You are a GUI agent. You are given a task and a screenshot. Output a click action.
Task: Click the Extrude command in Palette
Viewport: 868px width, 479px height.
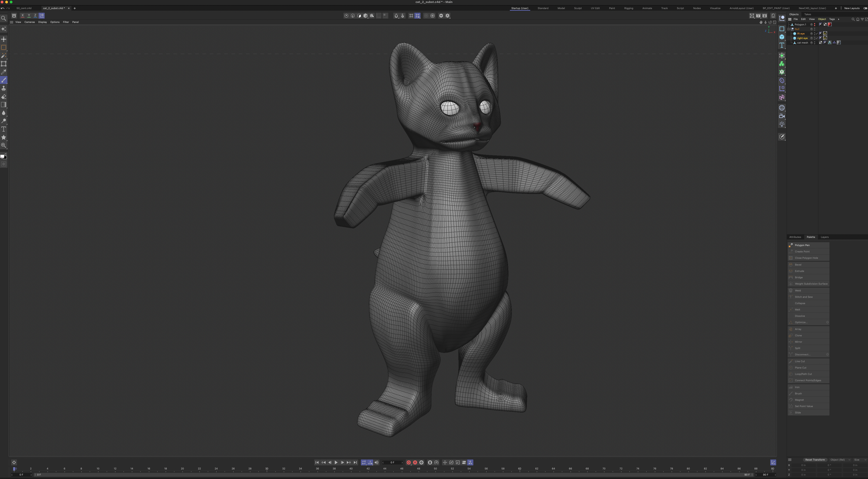tap(800, 271)
